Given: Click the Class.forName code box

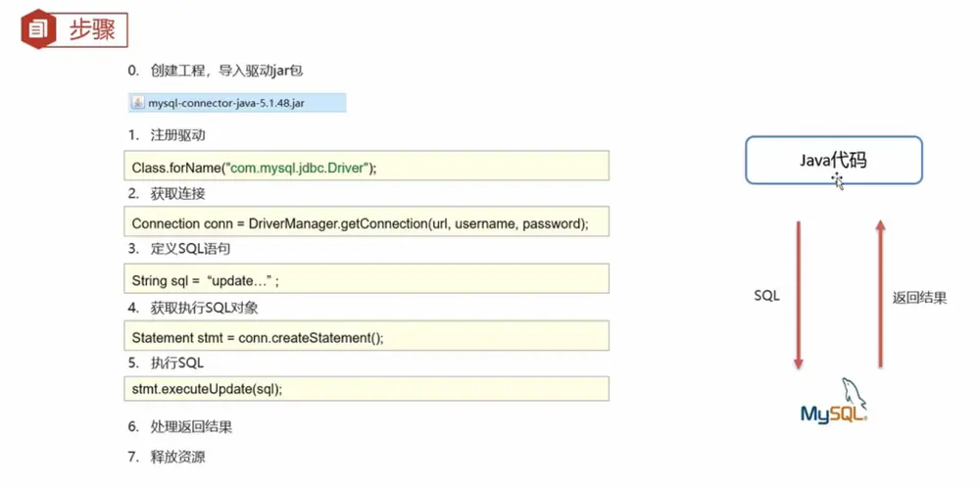Looking at the screenshot, I should tap(367, 166).
